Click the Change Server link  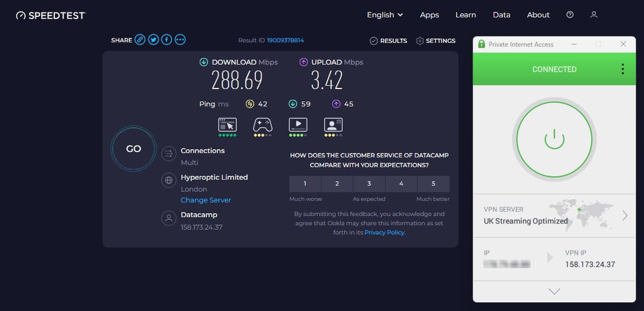pyautogui.click(x=206, y=200)
